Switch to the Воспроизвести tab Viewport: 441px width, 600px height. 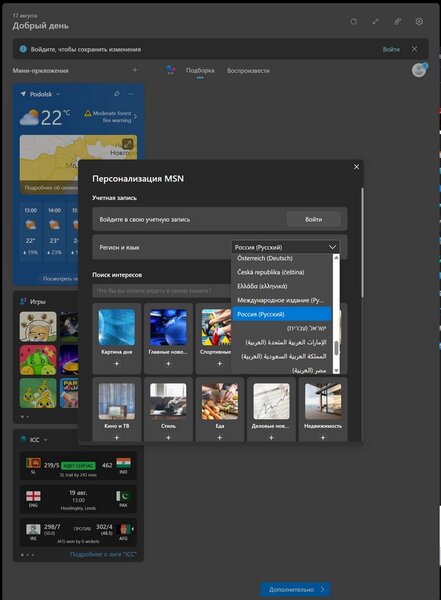tap(248, 70)
